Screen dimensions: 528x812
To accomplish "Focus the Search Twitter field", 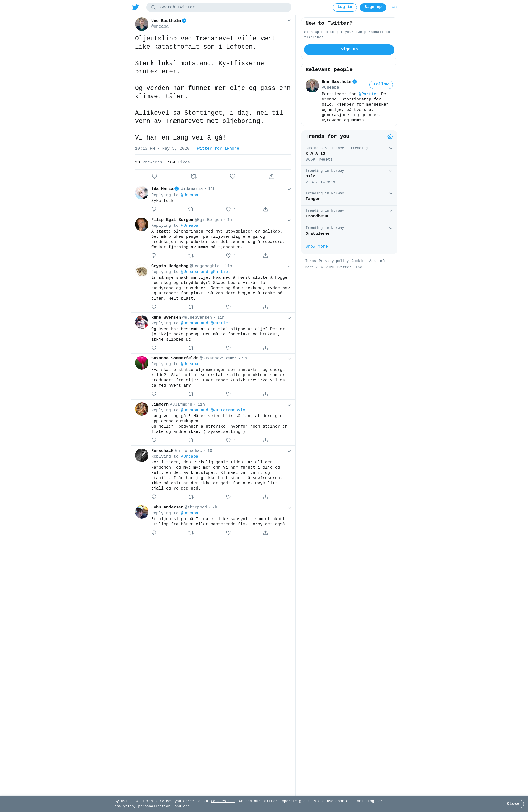I will (219, 7).
